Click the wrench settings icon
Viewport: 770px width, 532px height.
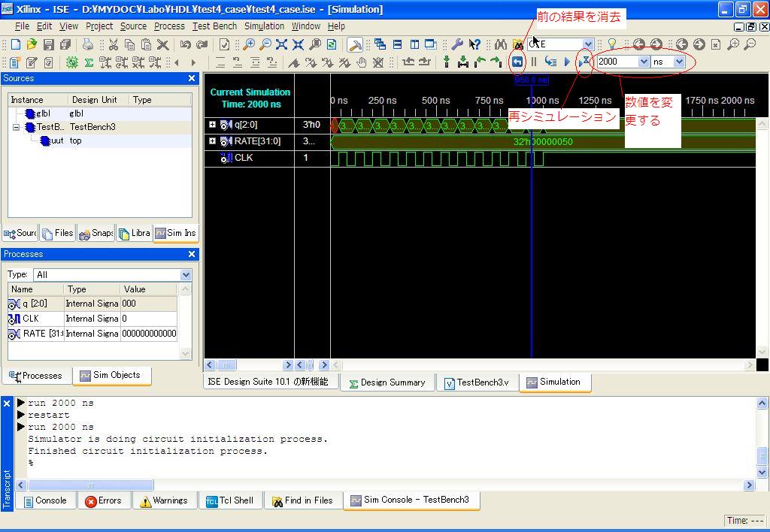[x=456, y=44]
